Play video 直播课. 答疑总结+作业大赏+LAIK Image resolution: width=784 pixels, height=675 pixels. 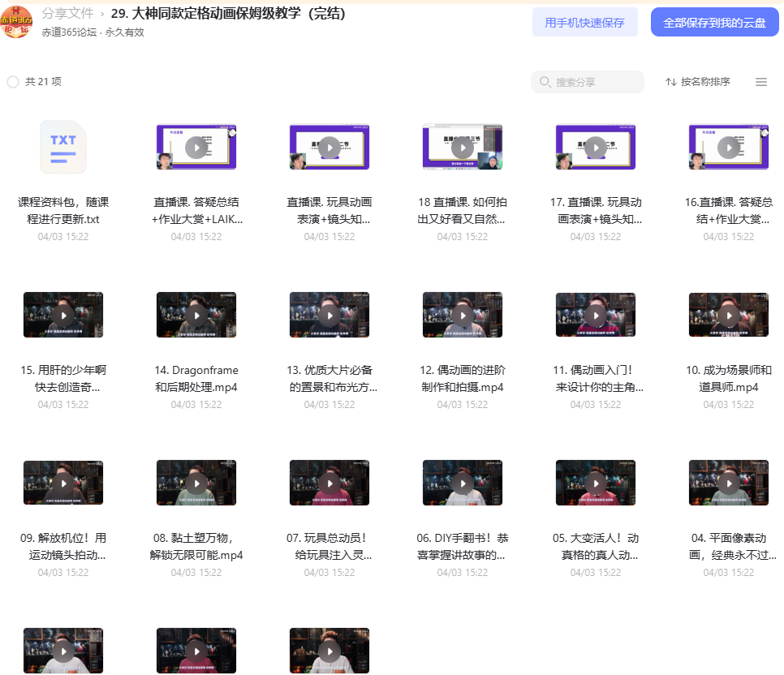[196, 147]
